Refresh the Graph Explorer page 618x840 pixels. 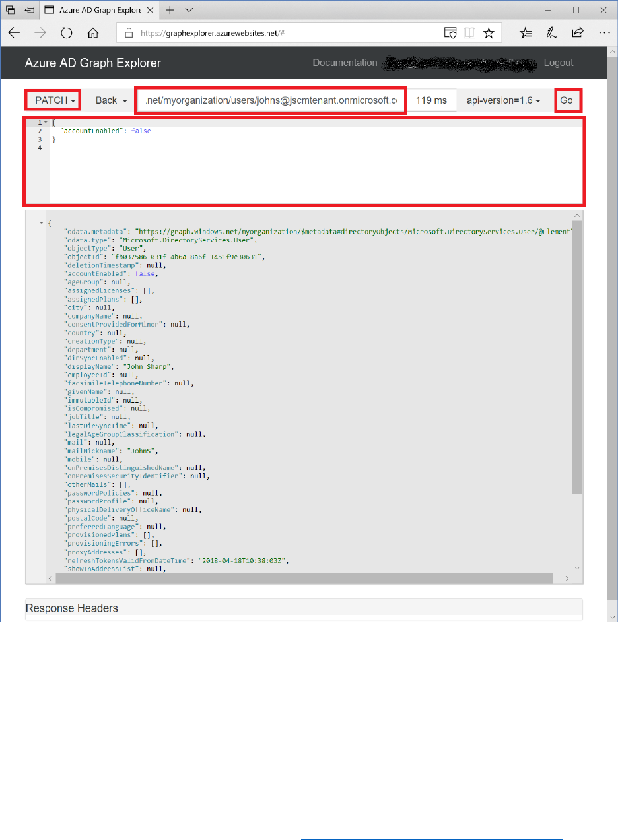67,32
